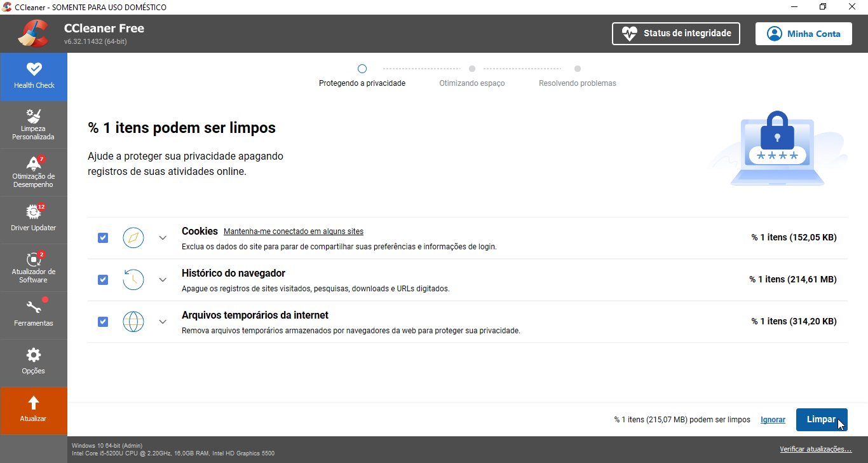Open Limpeza Personalizada brush icon
This screenshot has height=463, width=868.
pos(34,116)
